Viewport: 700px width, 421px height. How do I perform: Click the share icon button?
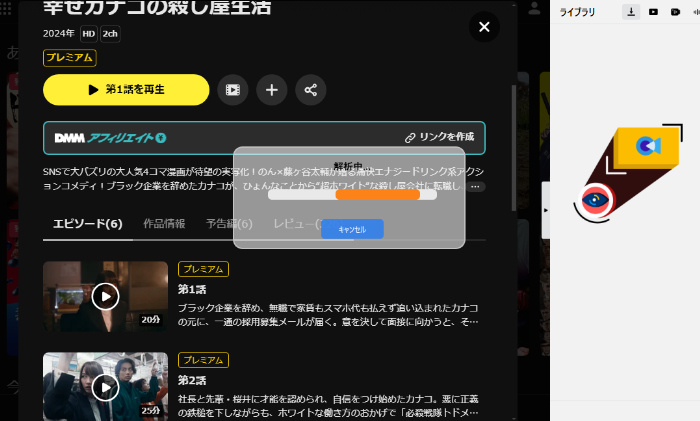coord(311,90)
